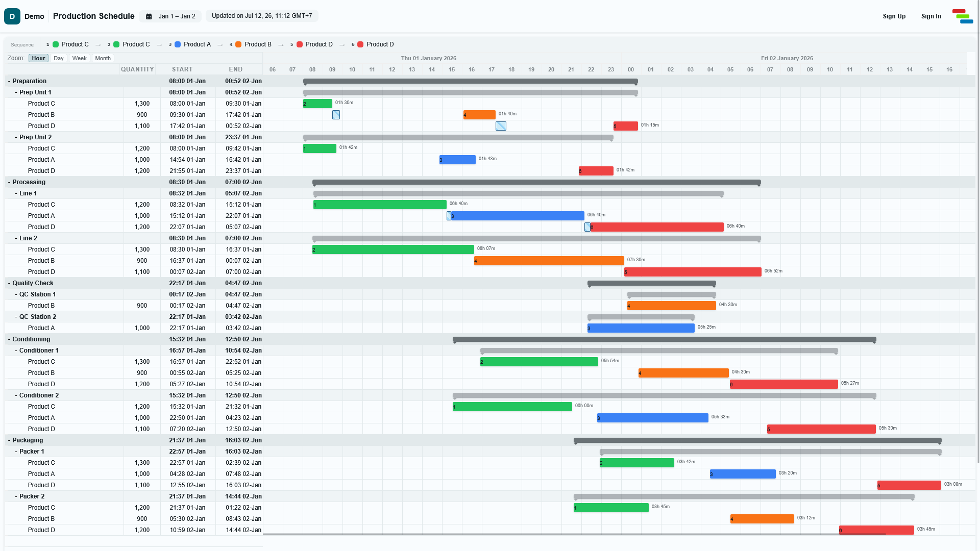
Task: Click the END column header
Action: [236, 69]
